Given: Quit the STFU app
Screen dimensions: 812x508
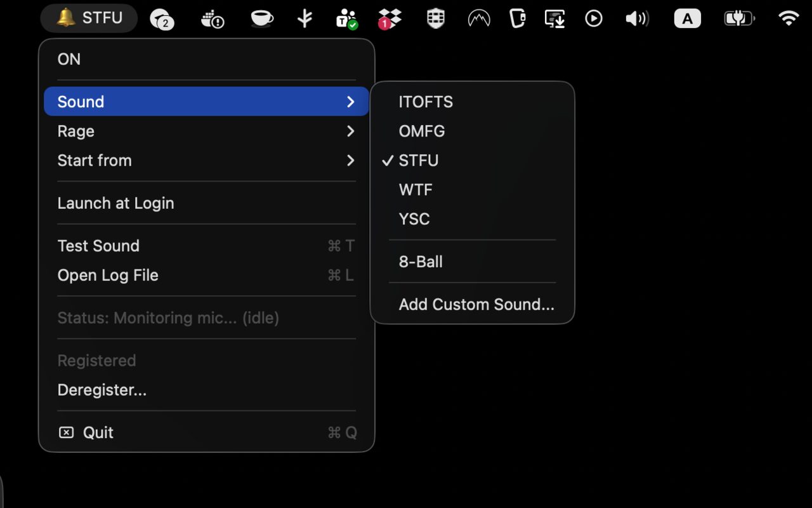Looking at the screenshot, I should click(98, 432).
